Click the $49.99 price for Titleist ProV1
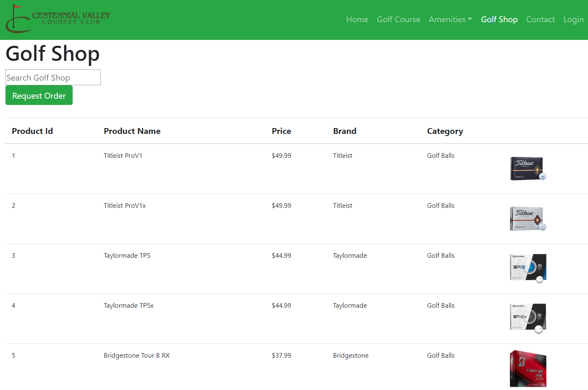Viewport: 588px width, 390px height. coord(281,155)
